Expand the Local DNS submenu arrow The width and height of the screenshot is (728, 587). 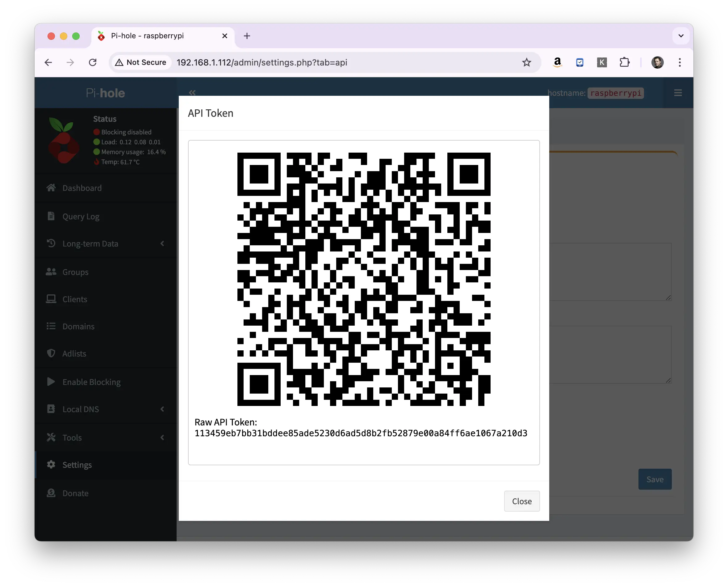point(162,409)
